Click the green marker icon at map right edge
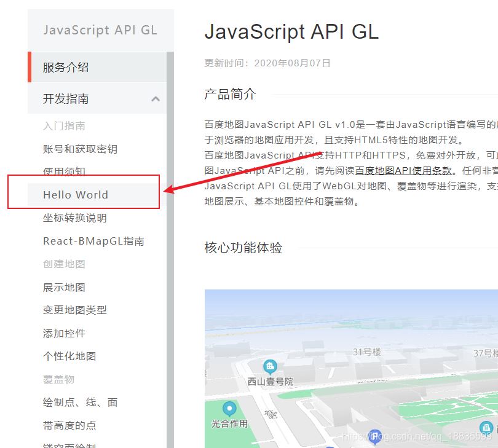This screenshot has width=498, height=448. 486,428
